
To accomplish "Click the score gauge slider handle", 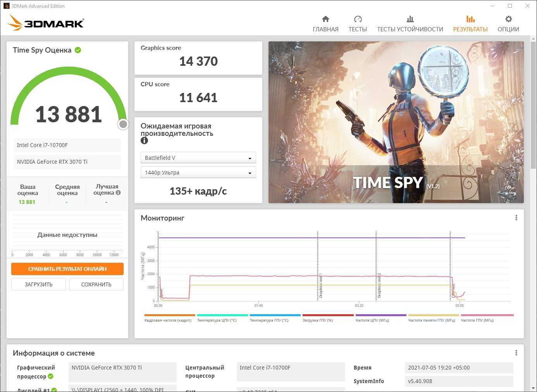I will pyautogui.click(x=123, y=124).
